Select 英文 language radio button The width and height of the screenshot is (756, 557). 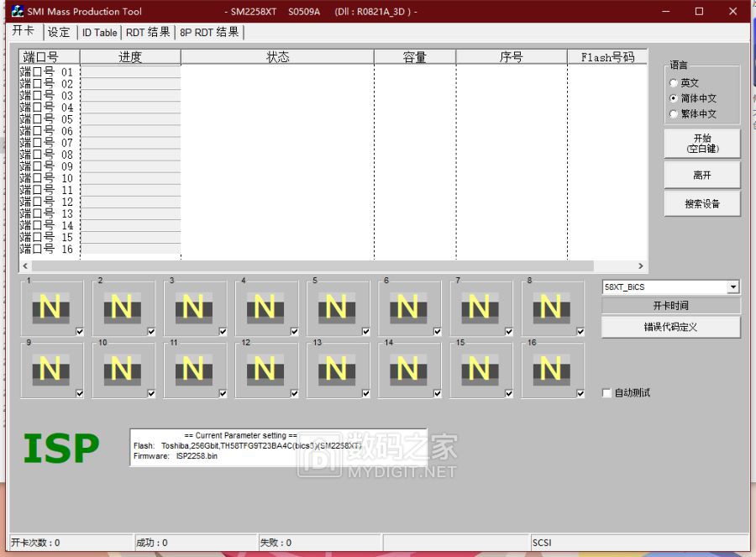click(674, 83)
